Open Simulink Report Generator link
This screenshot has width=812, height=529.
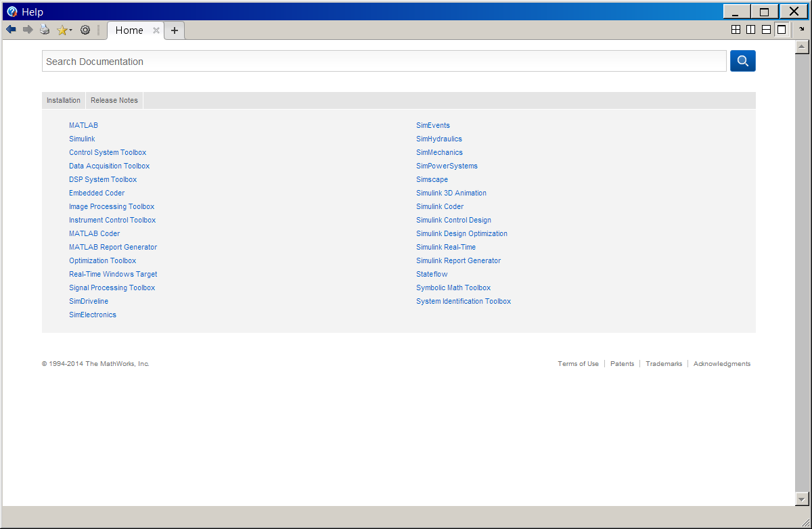[x=458, y=260]
